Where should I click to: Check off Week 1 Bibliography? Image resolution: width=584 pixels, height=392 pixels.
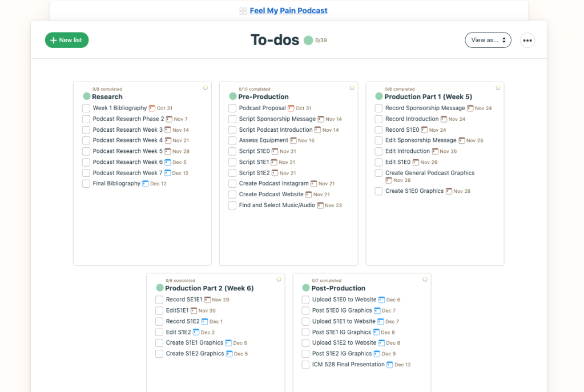86,108
